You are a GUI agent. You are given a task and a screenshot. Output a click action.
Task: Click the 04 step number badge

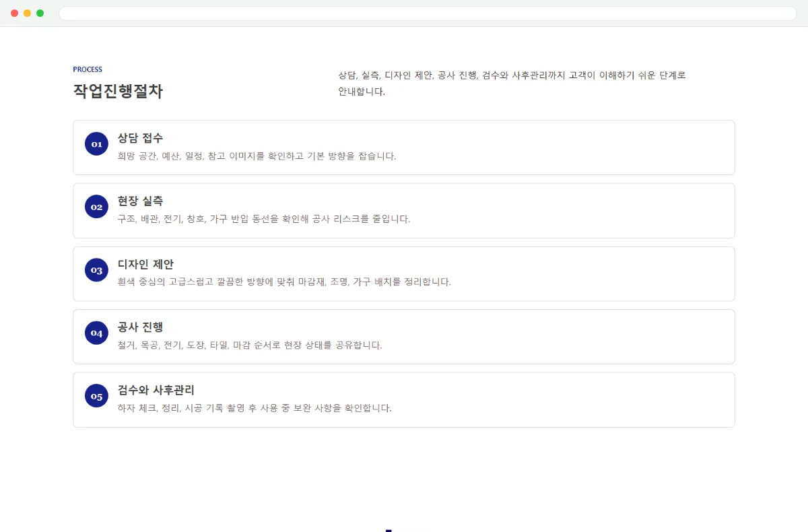tap(96, 333)
